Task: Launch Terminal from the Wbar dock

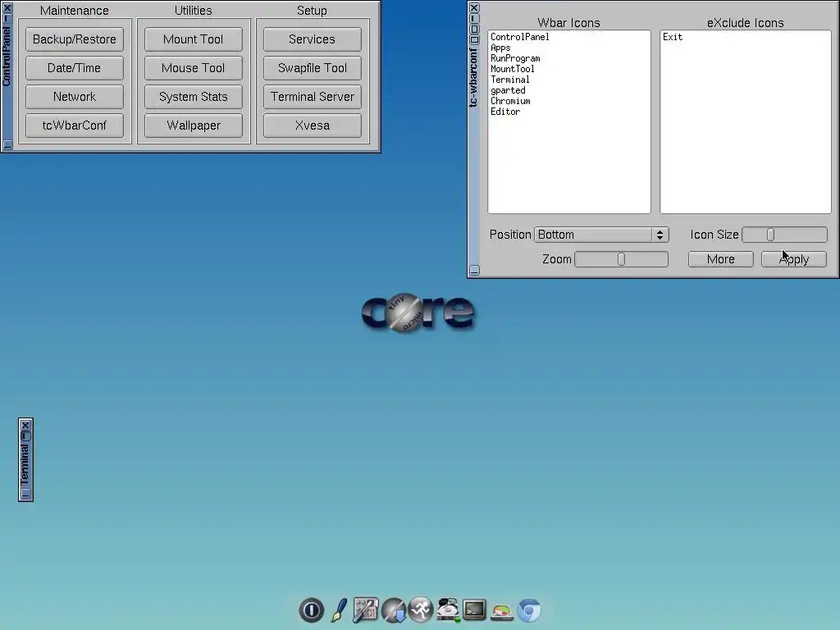Action: 475,609
